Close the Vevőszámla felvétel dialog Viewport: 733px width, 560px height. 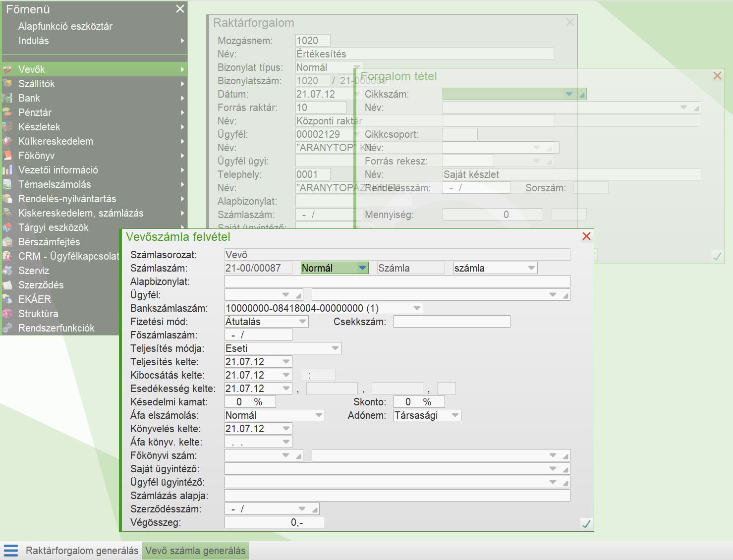pos(586,236)
